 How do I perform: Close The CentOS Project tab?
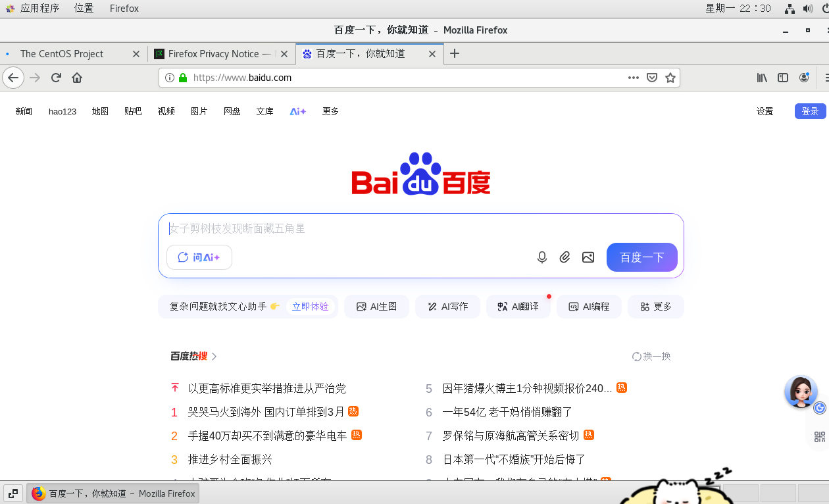(136, 54)
